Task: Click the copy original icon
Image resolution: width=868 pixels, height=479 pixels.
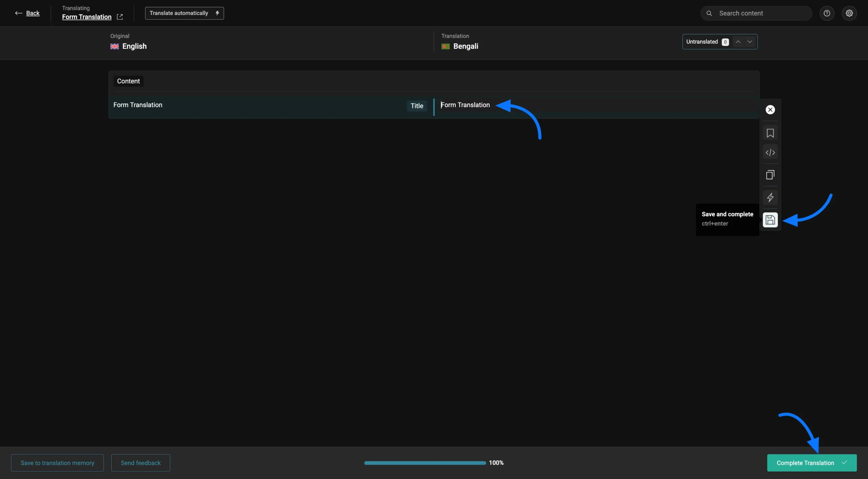Action: point(770,175)
